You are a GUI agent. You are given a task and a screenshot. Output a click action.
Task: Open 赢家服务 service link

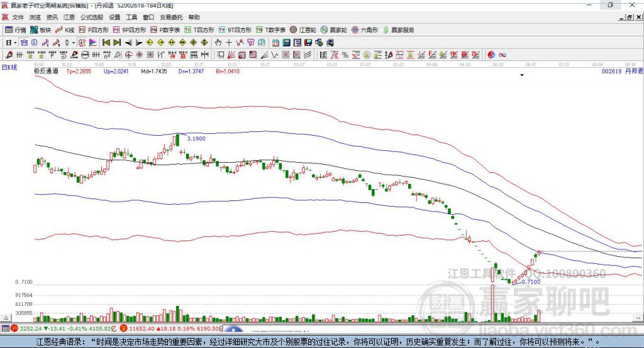tap(398, 30)
